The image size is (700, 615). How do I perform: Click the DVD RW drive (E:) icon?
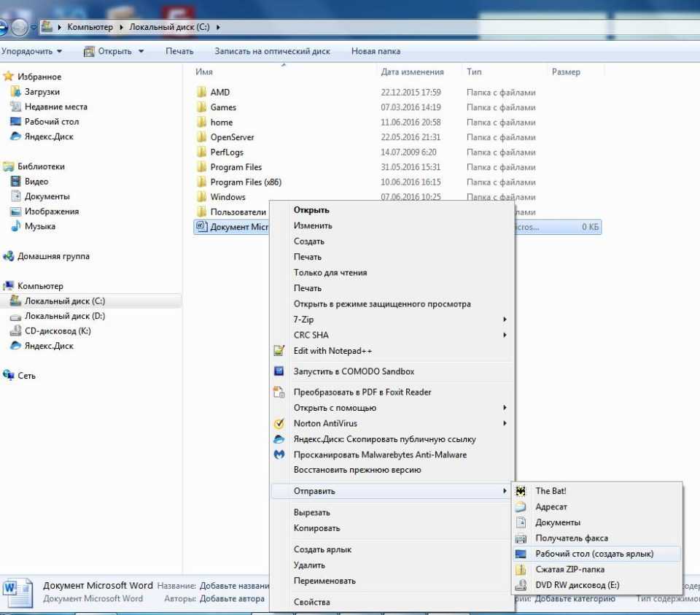521,585
